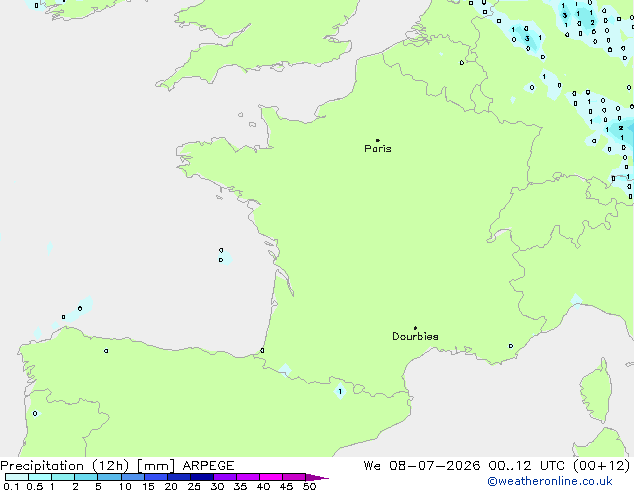Pick legend swatch between 2 and 5
The image size is (634, 490).
point(86,477)
